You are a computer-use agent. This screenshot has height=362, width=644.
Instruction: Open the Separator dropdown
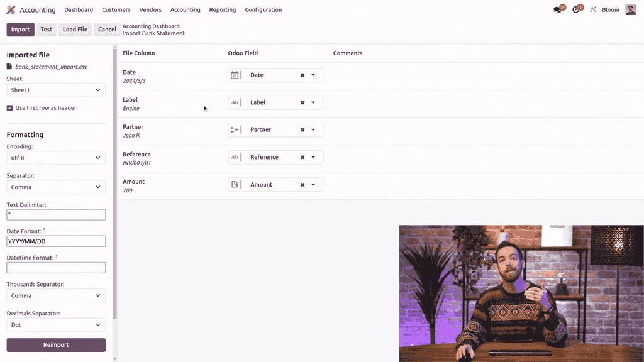(56, 187)
